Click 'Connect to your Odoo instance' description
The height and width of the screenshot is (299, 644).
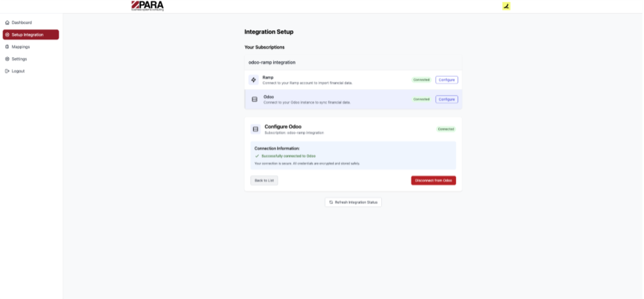[307, 103]
